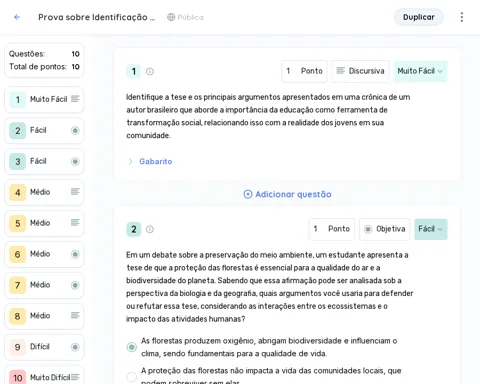Viewport: 480px width, 384px height.
Task: Select the answer 'A proteção das florestas não impacta'
Action: [x=132, y=377]
